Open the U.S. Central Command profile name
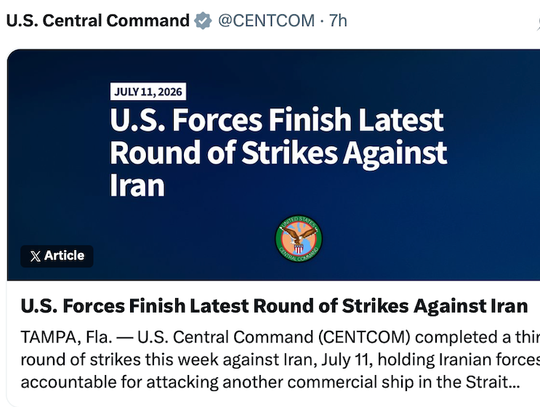This screenshot has width=540, height=407. [x=98, y=21]
